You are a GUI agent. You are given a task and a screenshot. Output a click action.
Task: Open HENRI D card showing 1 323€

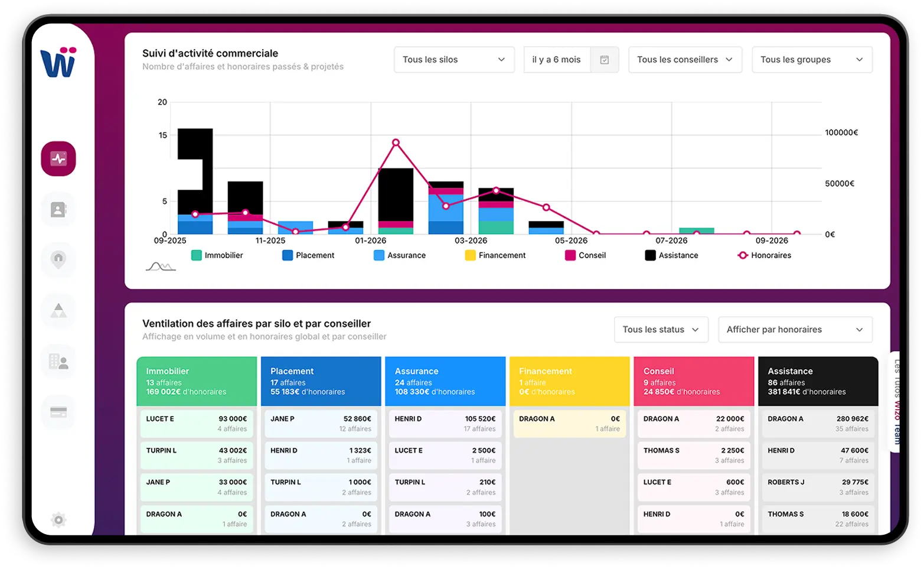[321, 456]
